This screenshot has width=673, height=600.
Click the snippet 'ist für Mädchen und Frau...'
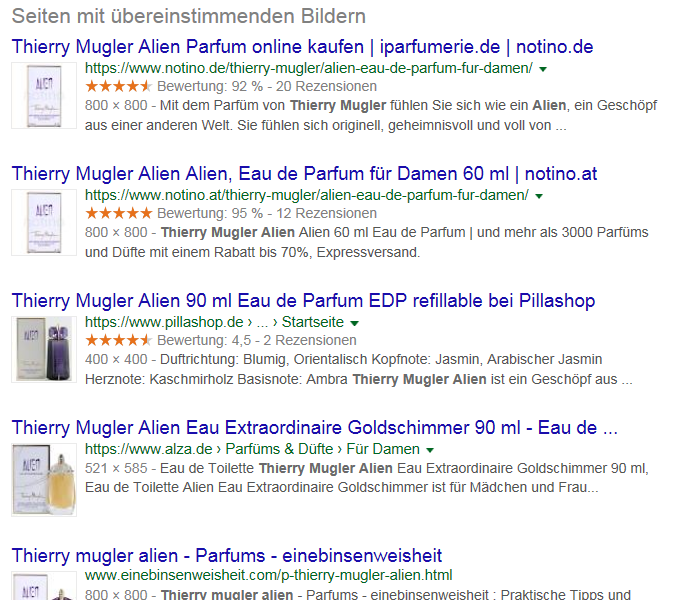(367, 478)
